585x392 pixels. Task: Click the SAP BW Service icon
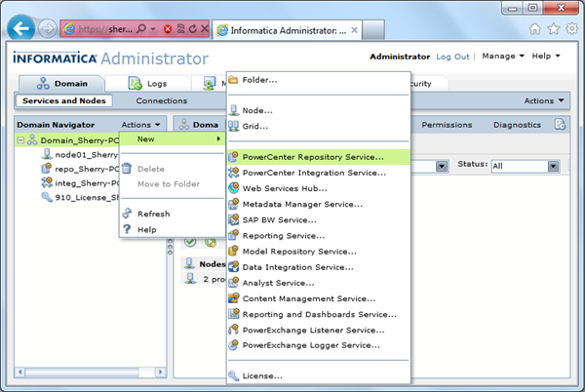[234, 219]
